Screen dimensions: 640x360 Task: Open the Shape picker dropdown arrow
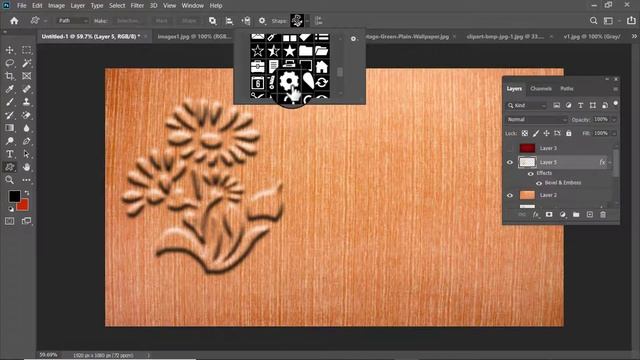pos(307,21)
